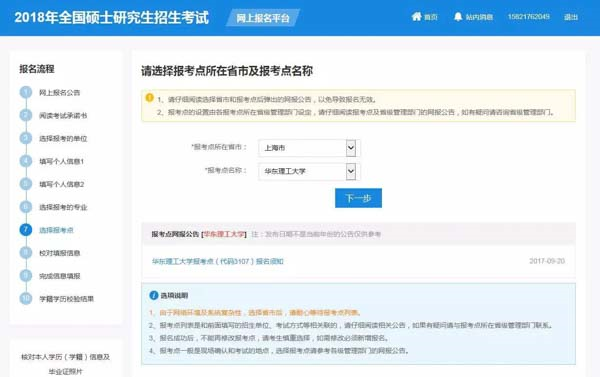This screenshot has width=600, height=377.
Task: Click step 4 circle 填写个人信息1
Action: (x=26, y=161)
